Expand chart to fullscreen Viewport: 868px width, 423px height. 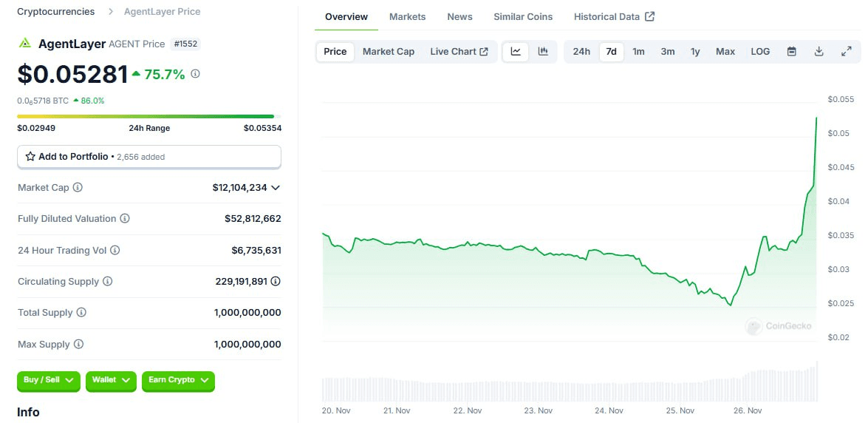846,52
